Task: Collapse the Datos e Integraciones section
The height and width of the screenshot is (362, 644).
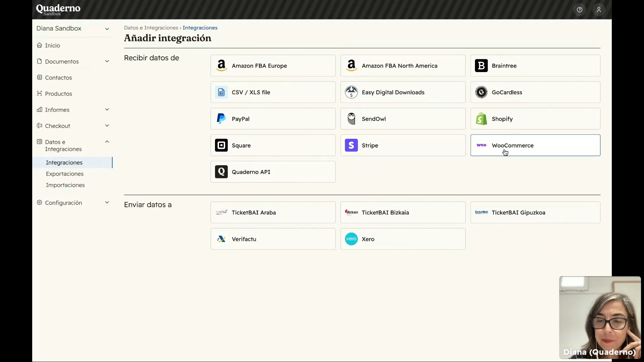Action: pyautogui.click(x=107, y=142)
